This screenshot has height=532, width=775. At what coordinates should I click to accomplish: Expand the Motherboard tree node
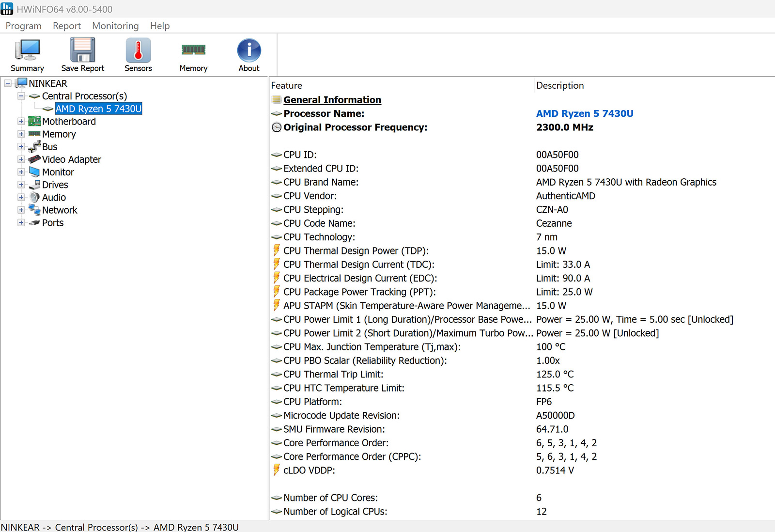point(21,121)
